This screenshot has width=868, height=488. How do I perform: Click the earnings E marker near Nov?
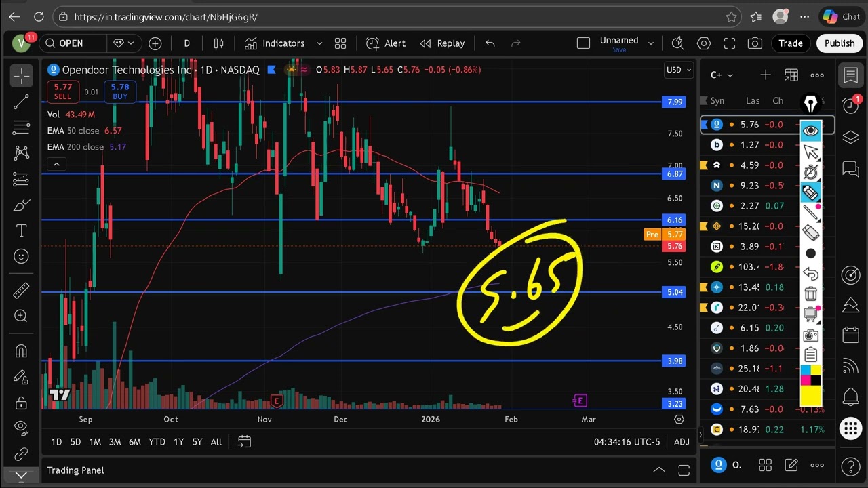(x=276, y=401)
